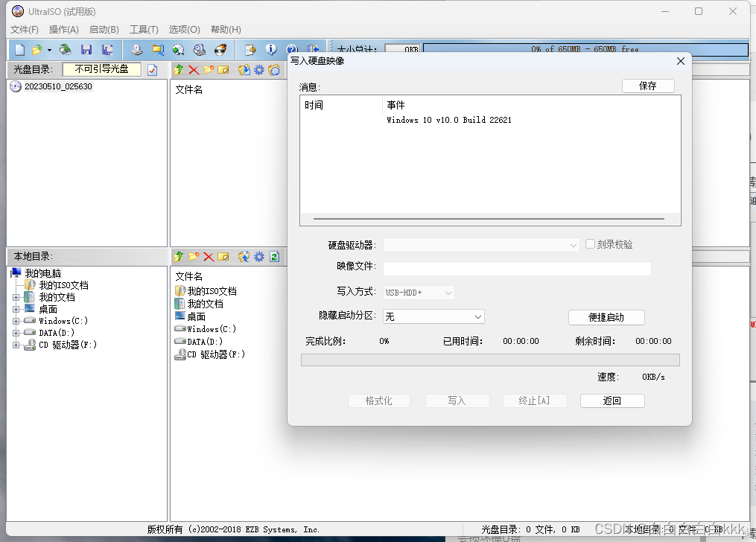Click red X delete in local directory toolbar
Viewport: 756px width, 542px height.
pyautogui.click(x=209, y=257)
